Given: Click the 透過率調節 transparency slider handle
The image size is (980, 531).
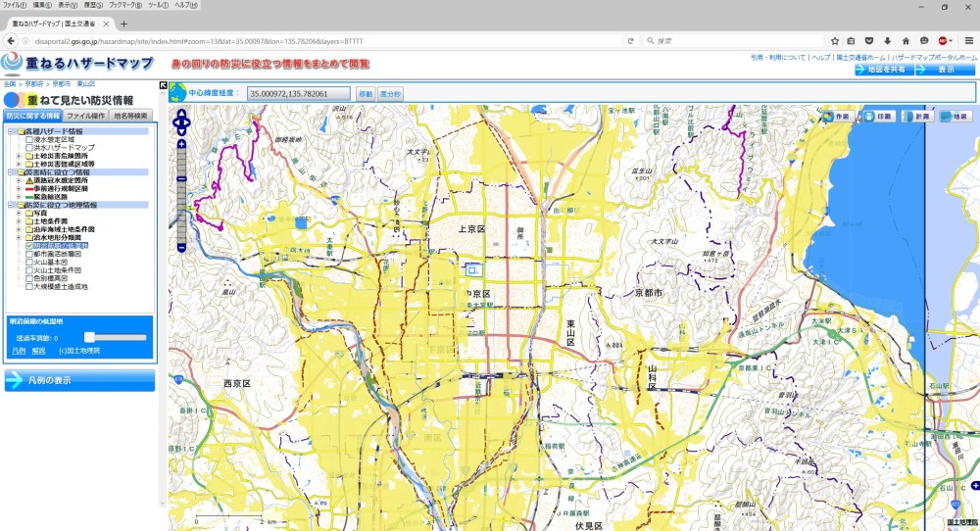Looking at the screenshot, I should [90, 337].
